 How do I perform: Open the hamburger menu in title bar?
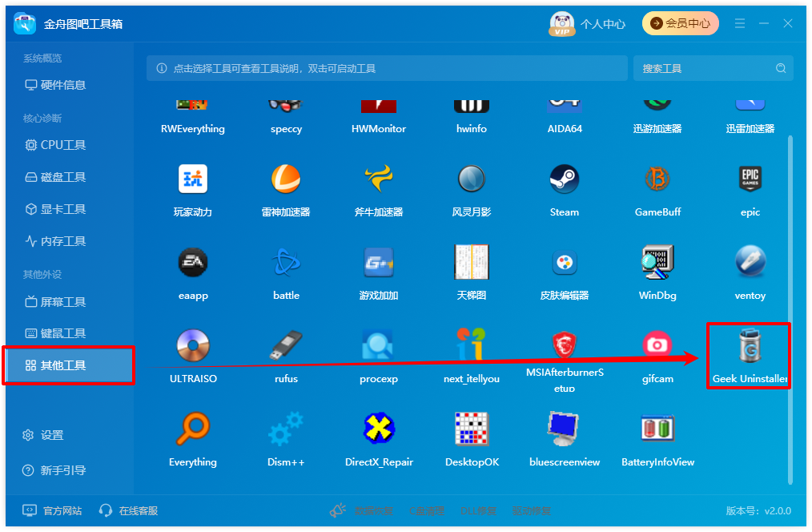point(739,23)
